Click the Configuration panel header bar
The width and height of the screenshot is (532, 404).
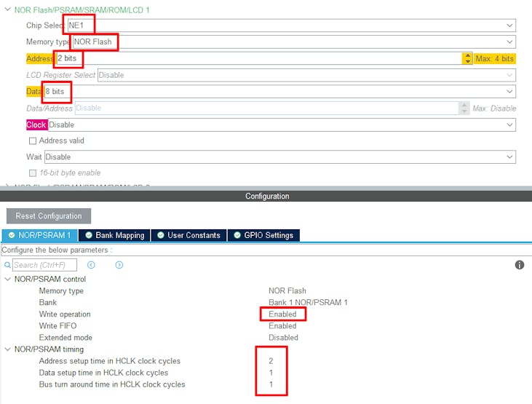coord(266,196)
